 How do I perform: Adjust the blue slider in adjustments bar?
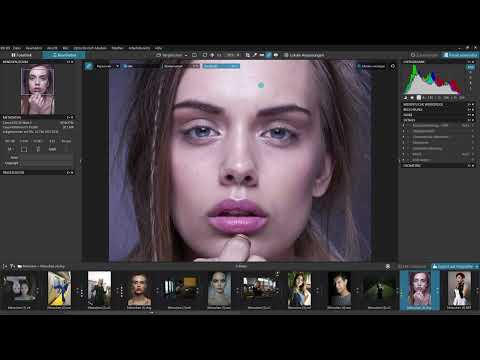point(221,66)
